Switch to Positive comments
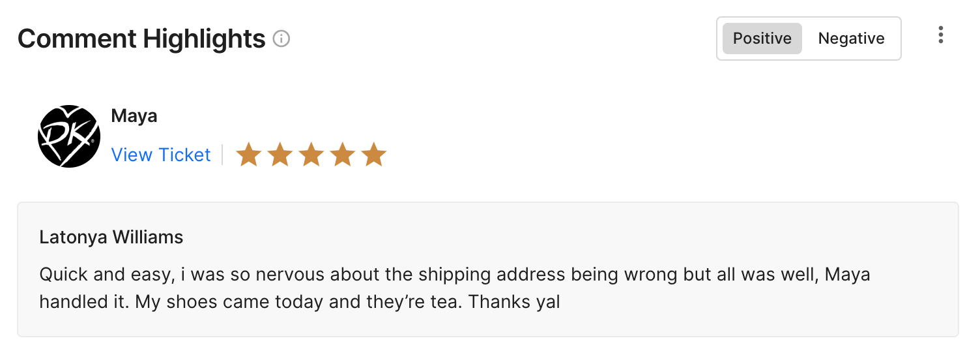The width and height of the screenshot is (980, 351). tap(762, 38)
